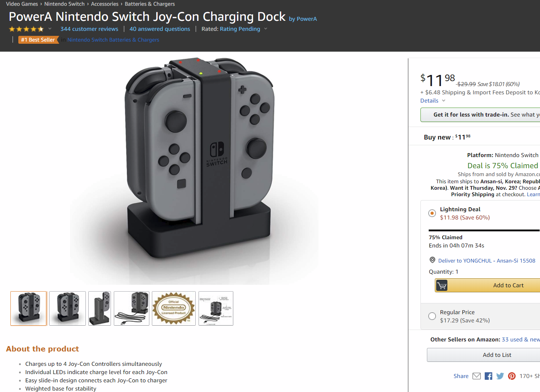
Task: Select the Regular Price radio option
Action: coord(432,316)
